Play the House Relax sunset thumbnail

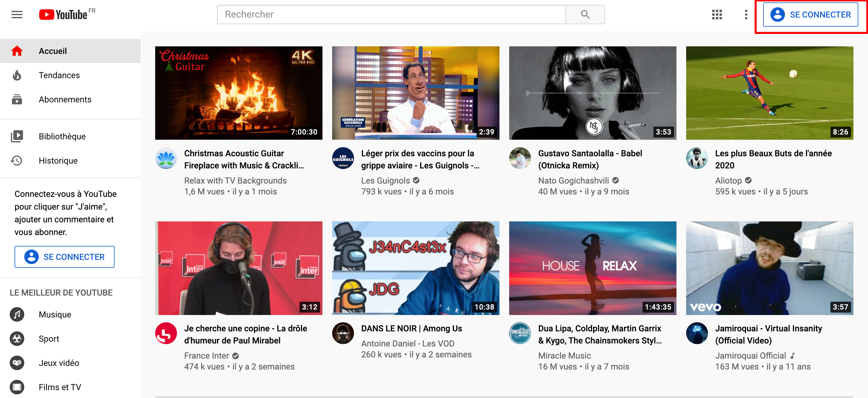[x=593, y=268]
